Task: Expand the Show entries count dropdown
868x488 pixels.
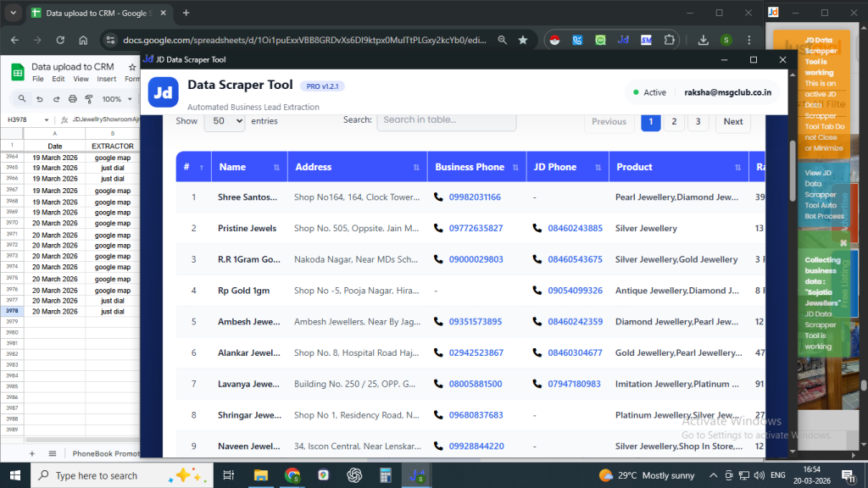Action: (225, 121)
